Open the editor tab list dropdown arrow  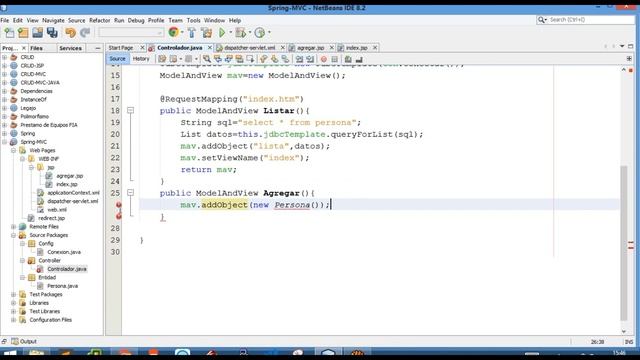click(622, 46)
